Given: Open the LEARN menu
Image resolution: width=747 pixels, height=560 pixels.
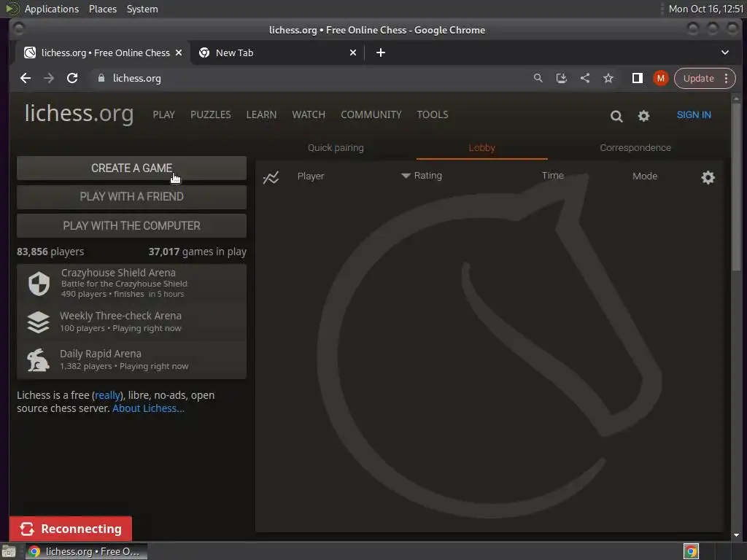Looking at the screenshot, I should (x=261, y=114).
